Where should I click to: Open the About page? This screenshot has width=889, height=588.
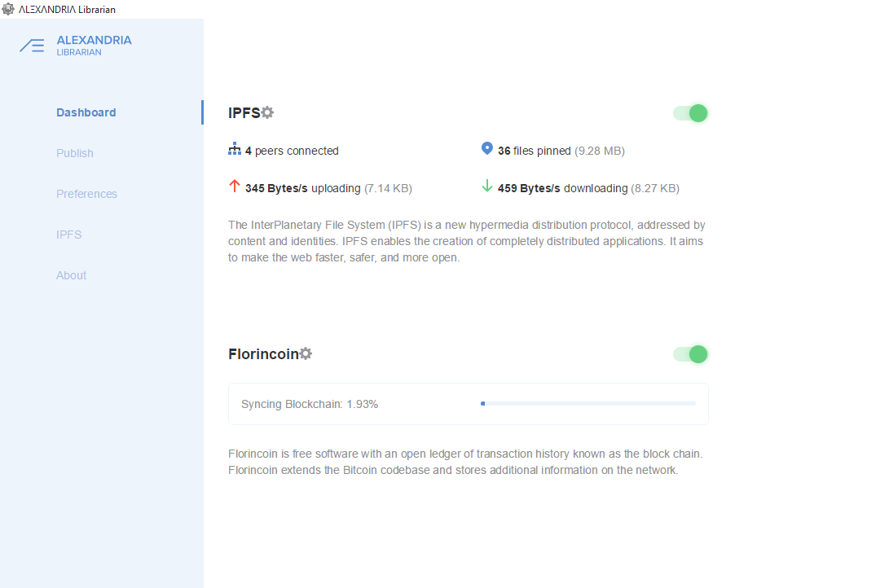tap(72, 275)
